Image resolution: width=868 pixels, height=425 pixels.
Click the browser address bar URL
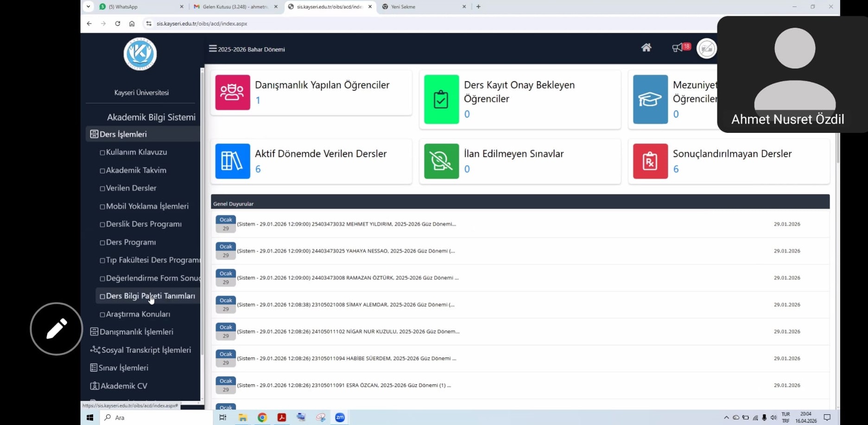202,24
